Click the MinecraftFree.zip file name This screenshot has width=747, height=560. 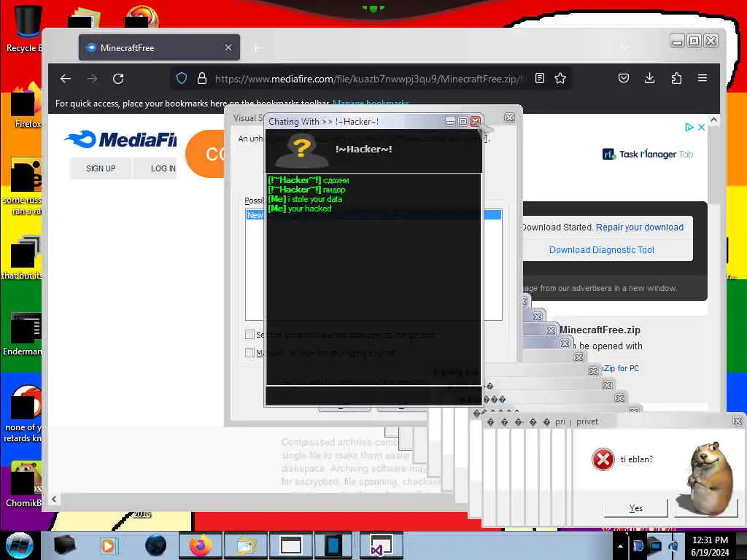pyautogui.click(x=600, y=330)
